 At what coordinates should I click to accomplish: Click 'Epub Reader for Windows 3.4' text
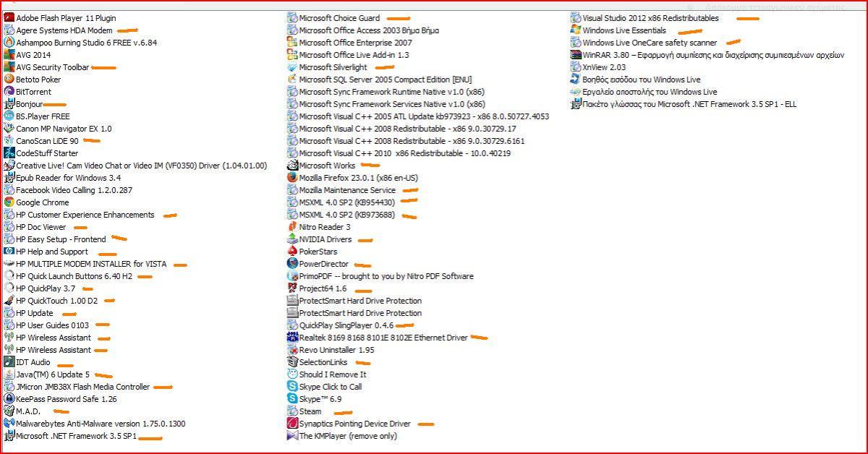[68, 178]
